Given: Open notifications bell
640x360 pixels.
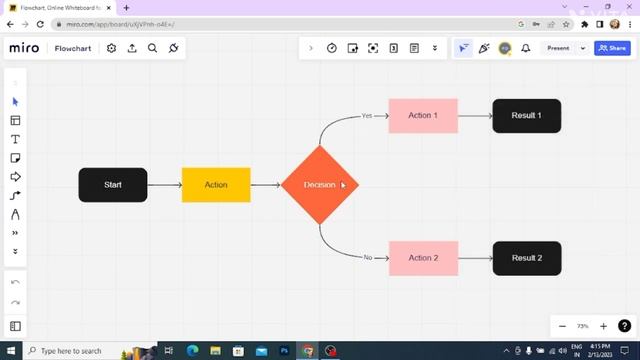Looking at the screenshot, I should click(x=526, y=48).
